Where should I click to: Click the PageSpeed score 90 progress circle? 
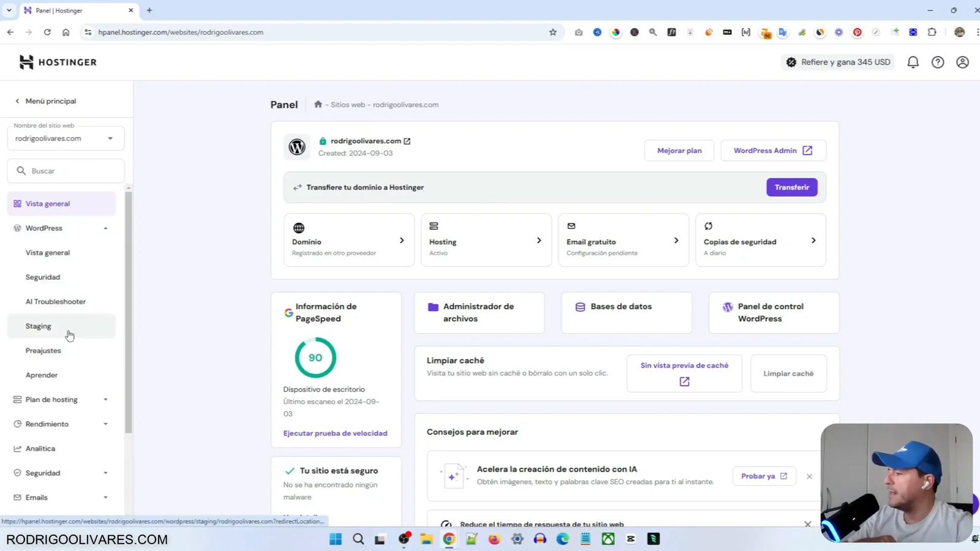315,357
